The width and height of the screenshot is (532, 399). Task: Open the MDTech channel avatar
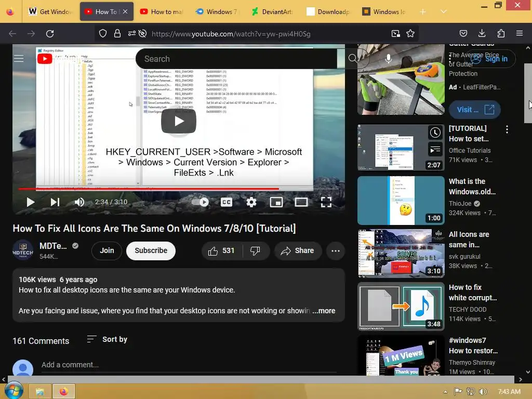[23, 251]
